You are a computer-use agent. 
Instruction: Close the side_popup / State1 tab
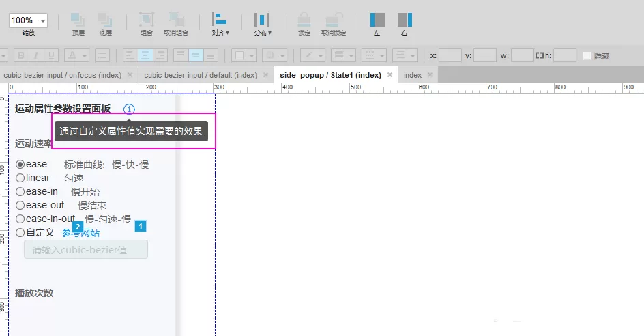pos(390,75)
